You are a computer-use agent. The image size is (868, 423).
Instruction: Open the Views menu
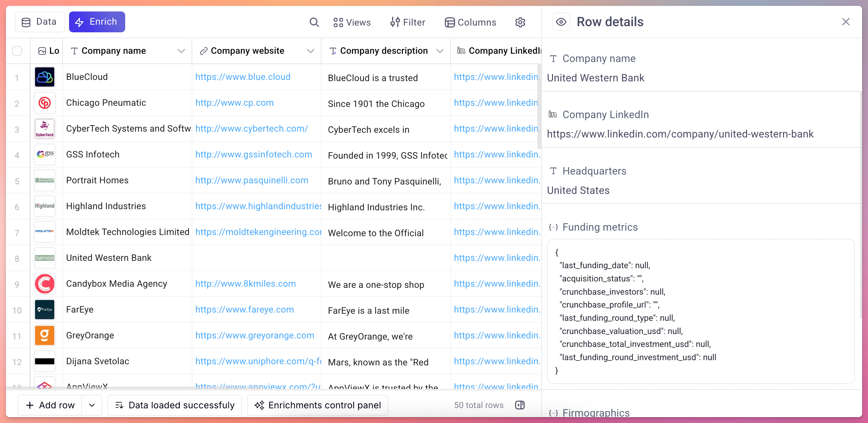click(x=352, y=22)
